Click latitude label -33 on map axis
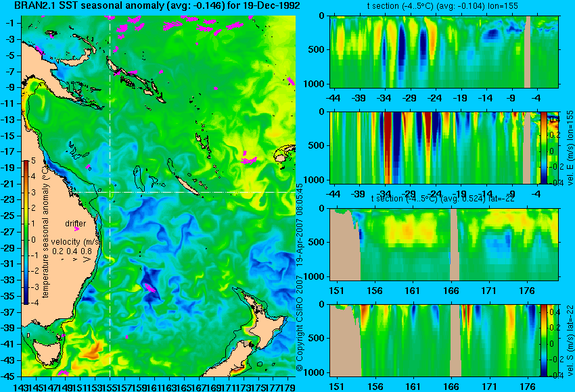The height and width of the screenshot is (392, 575). [7, 280]
